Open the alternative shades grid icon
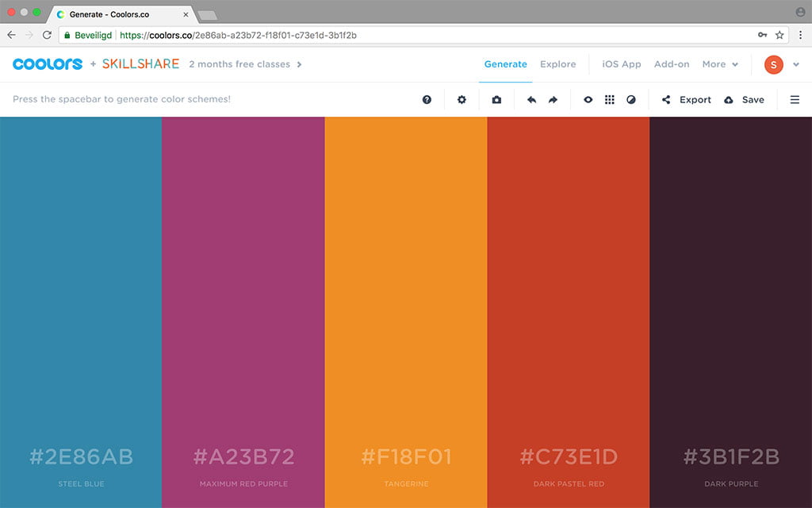Screen dimensions: 812x508 (610, 100)
